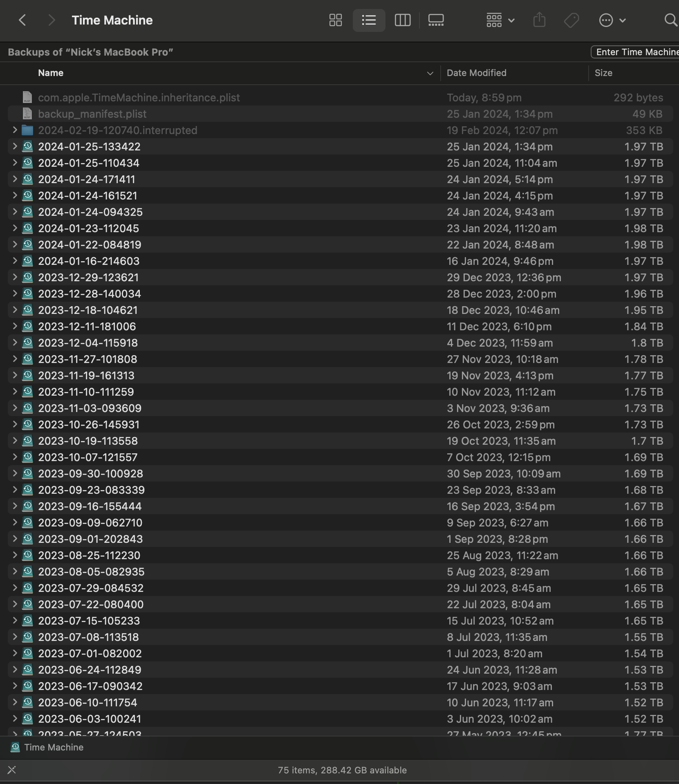Click backup icon for 2023-11-19-161313
This screenshot has width=679, height=784.
[27, 375]
